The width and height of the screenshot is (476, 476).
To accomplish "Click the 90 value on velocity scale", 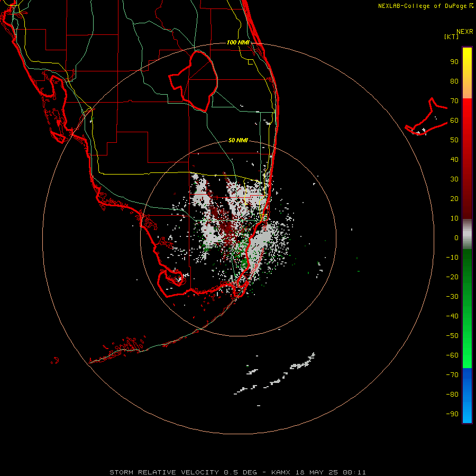I will 454,62.
